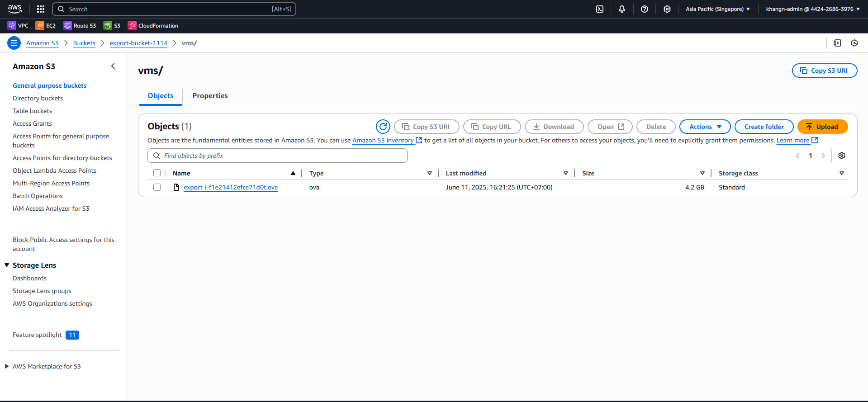This screenshot has width=868, height=402.
Task: Tick the checkbox for export-i-f1e21412efce71d0t.ova
Action: (157, 187)
